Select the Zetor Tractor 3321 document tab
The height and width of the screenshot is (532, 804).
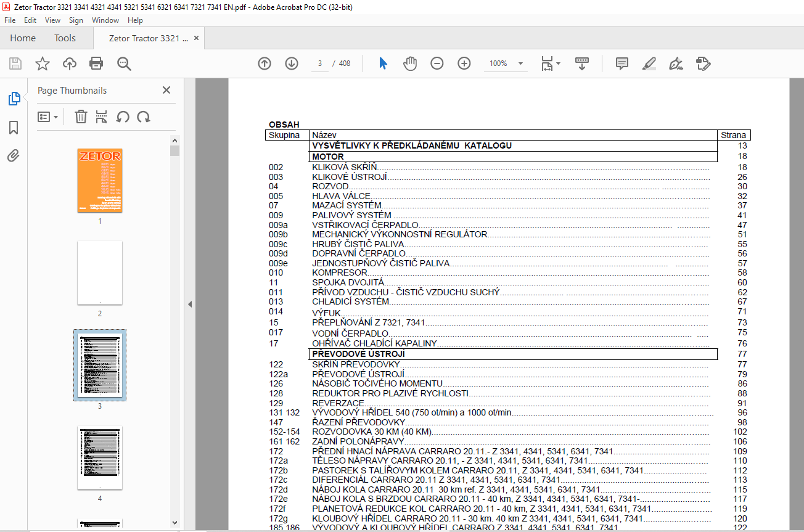click(x=149, y=38)
